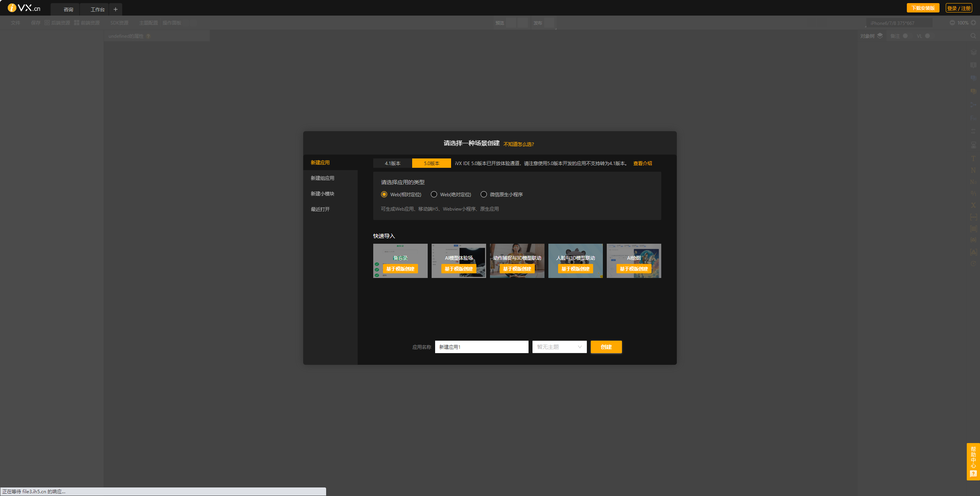Image resolution: width=980 pixels, height=496 pixels.
Task: Select the number component icon (N)
Action: [973, 171]
